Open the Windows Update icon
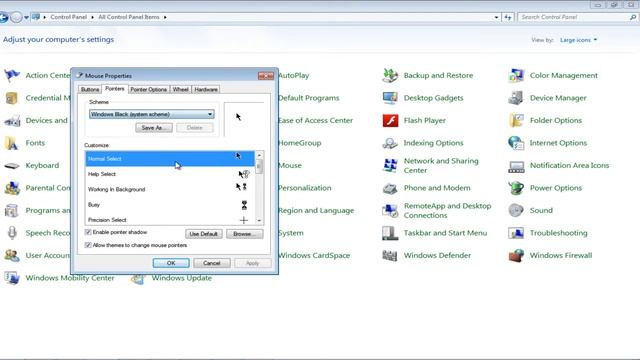640x360 pixels. (138, 278)
